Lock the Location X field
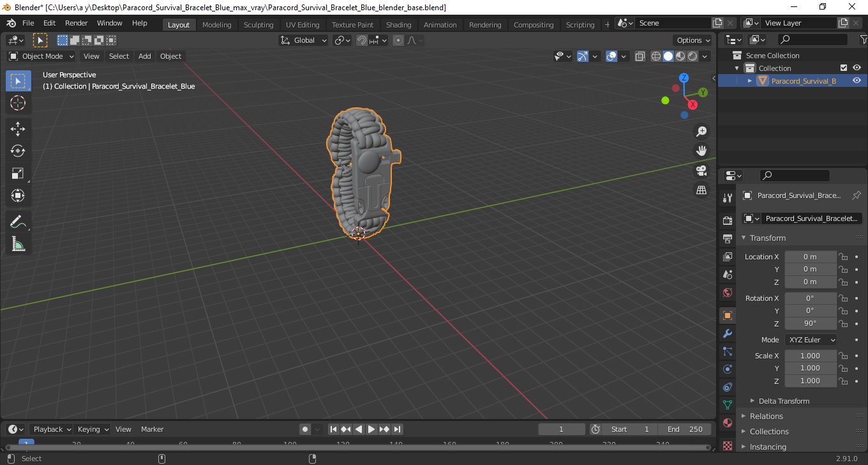The image size is (868, 465). point(843,257)
